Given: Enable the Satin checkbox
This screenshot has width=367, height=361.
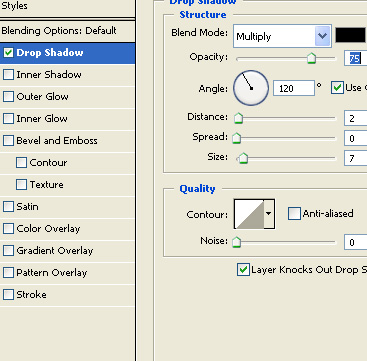Looking at the screenshot, I should click(x=8, y=207).
